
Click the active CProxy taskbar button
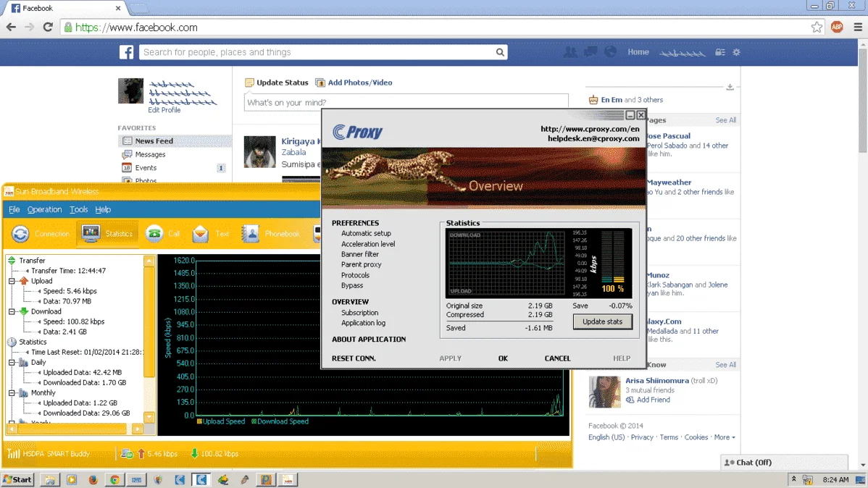click(201, 480)
